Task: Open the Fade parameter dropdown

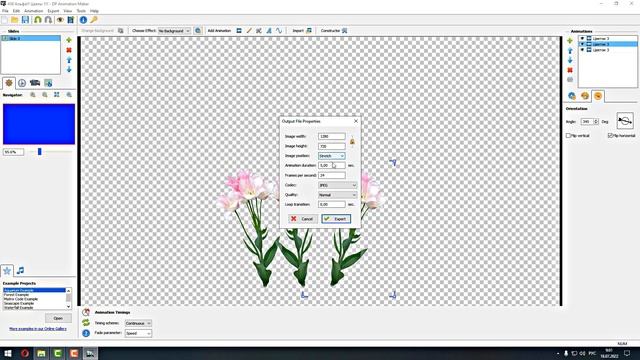Action: tap(138, 333)
